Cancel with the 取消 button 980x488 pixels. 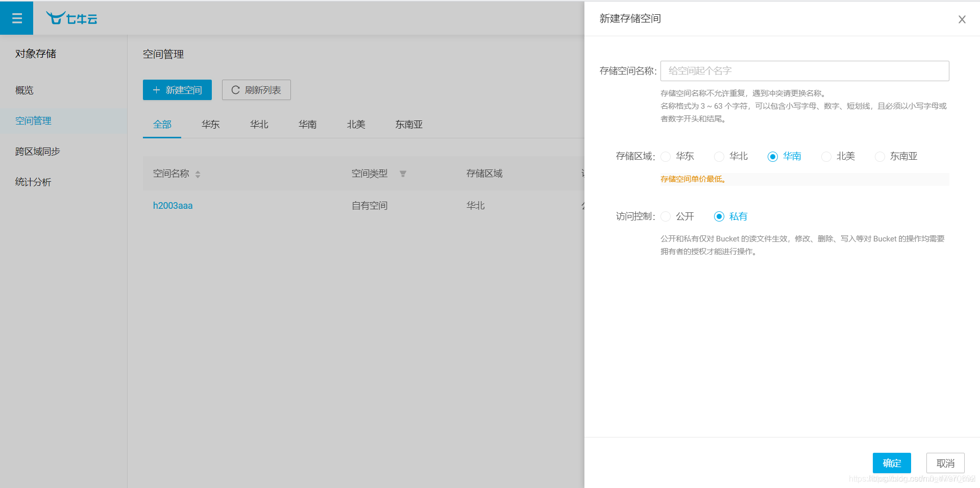pos(945,463)
